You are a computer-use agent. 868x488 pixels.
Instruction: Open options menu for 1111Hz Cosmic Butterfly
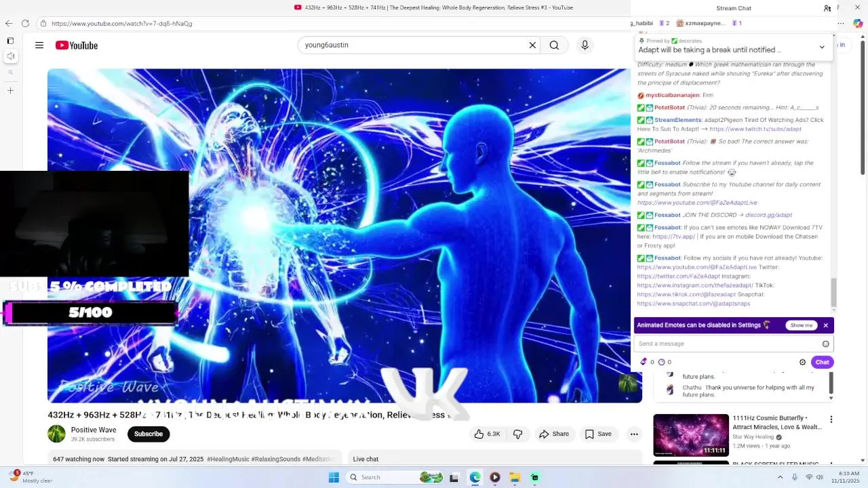(831, 420)
